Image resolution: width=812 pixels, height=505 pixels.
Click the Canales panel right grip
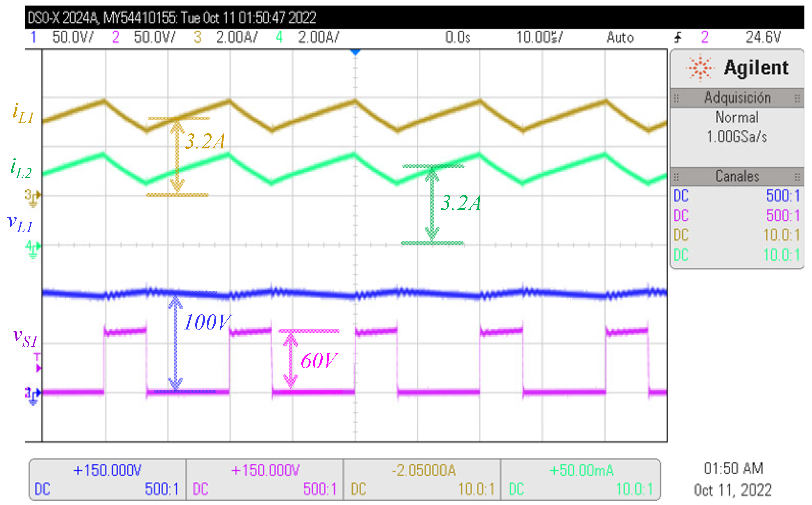pyautogui.click(x=797, y=177)
